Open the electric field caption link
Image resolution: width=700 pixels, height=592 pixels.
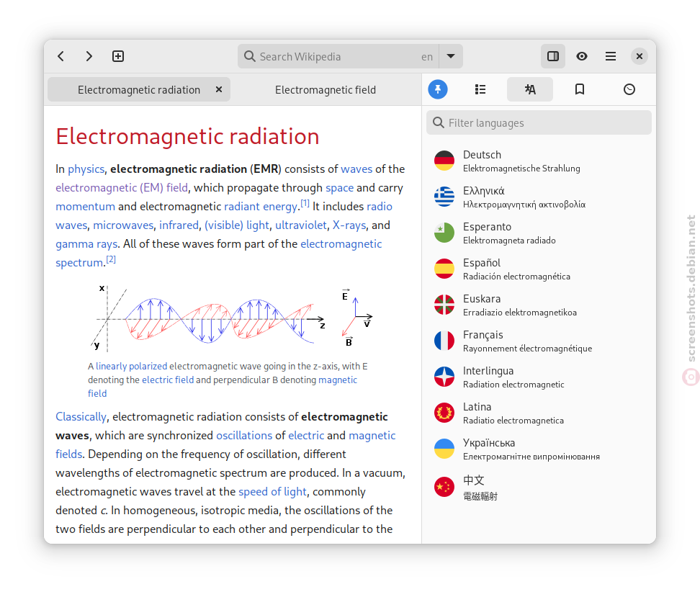tap(168, 380)
